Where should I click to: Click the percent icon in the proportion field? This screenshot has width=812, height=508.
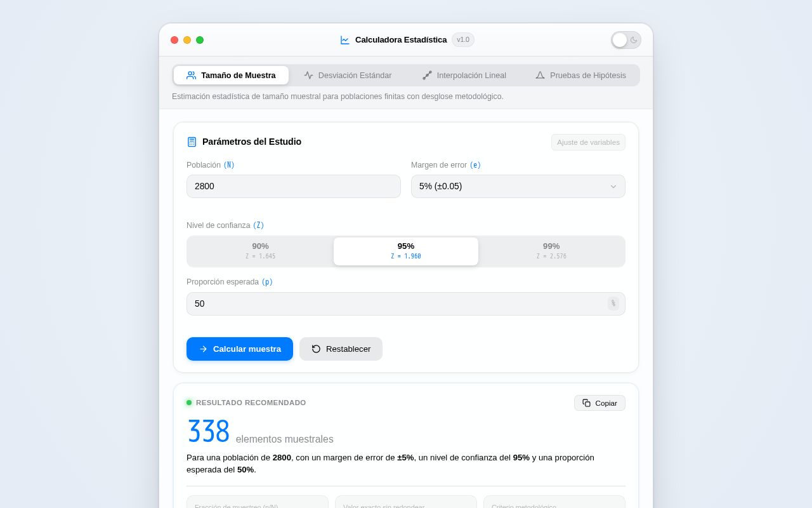(x=613, y=304)
